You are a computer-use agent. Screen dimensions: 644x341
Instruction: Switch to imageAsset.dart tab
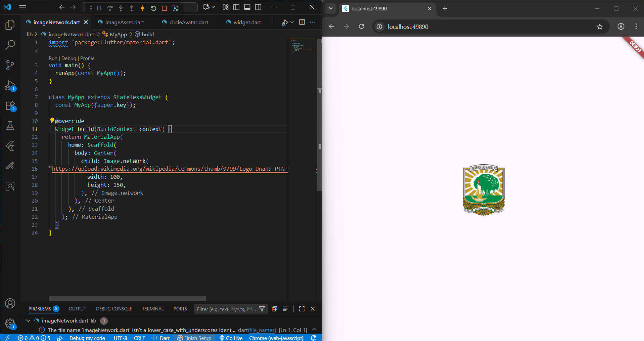pyautogui.click(x=124, y=22)
